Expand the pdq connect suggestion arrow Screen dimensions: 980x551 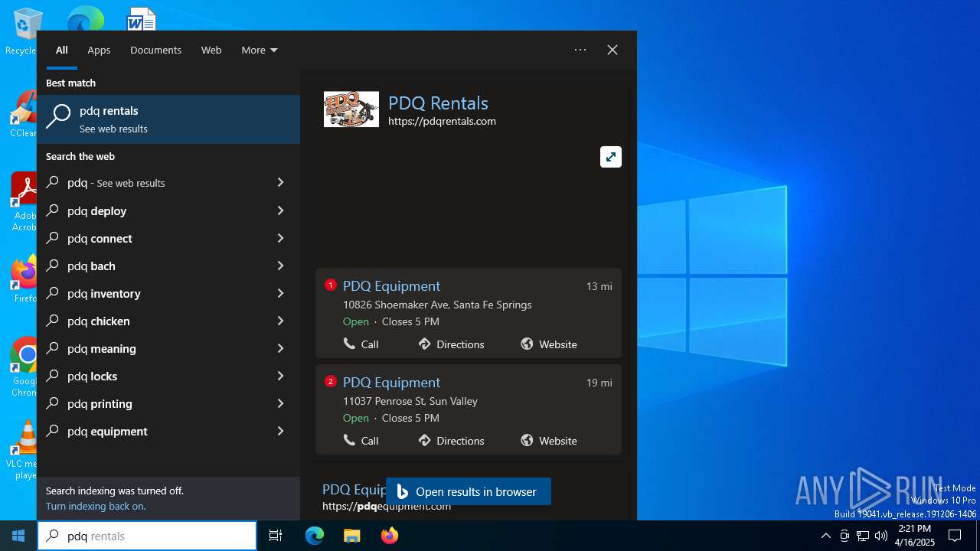coord(280,238)
